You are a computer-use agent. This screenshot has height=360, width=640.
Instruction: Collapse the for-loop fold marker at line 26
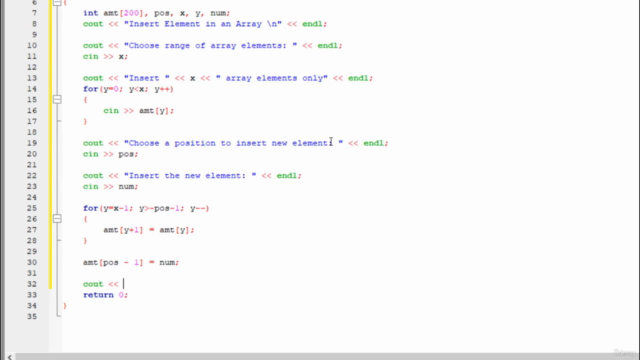tap(57, 219)
